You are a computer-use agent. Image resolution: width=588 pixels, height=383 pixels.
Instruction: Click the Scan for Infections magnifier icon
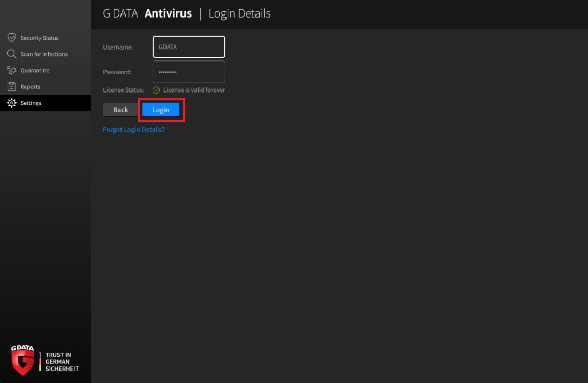pos(11,54)
